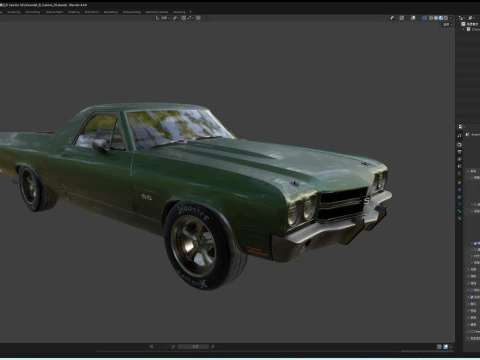Select wireframe viewport shading
480x360 pixels.
pos(431,18)
